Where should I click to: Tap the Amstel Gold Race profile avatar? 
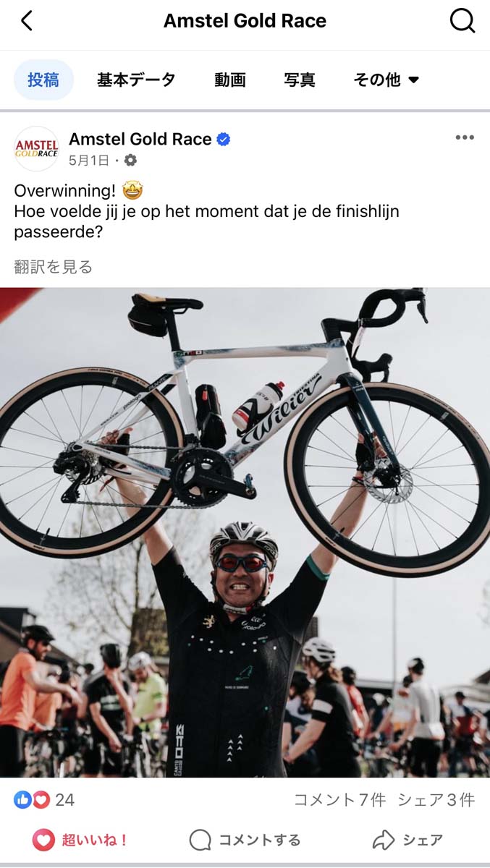[36, 148]
